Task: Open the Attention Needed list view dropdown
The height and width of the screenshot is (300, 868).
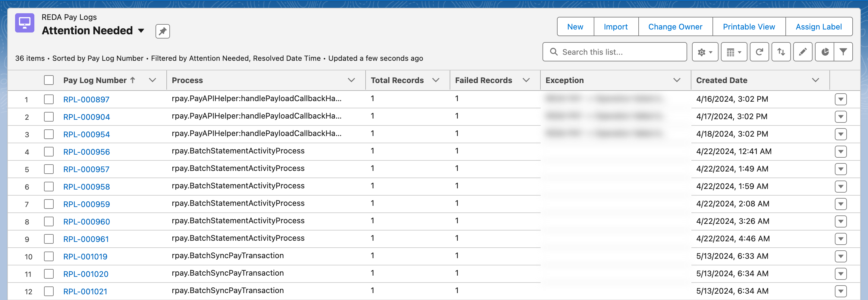Action: pyautogui.click(x=141, y=31)
